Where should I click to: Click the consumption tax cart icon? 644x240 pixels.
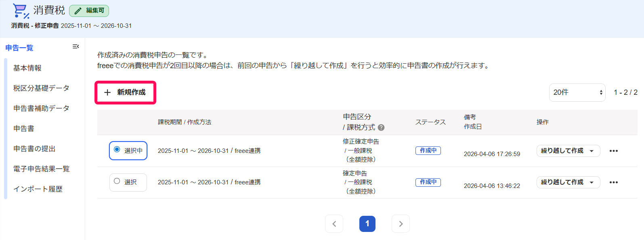coord(21,11)
